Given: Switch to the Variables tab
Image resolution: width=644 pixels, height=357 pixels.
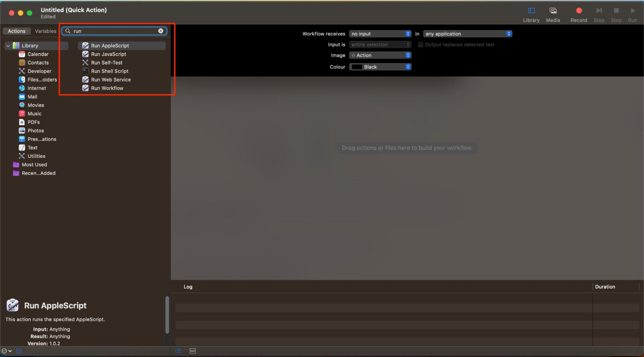Looking at the screenshot, I should click(45, 31).
